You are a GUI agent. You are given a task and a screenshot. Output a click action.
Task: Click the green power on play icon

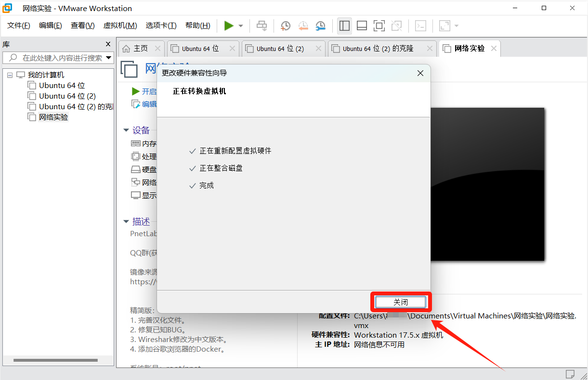pos(229,26)
